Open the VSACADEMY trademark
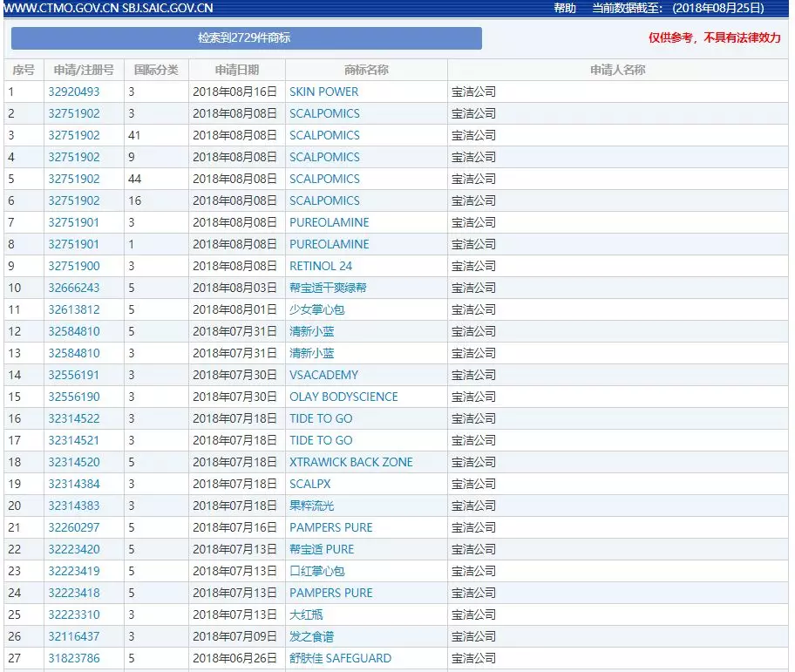This screenshot has height=672, width=795. [x=323, y=375]
